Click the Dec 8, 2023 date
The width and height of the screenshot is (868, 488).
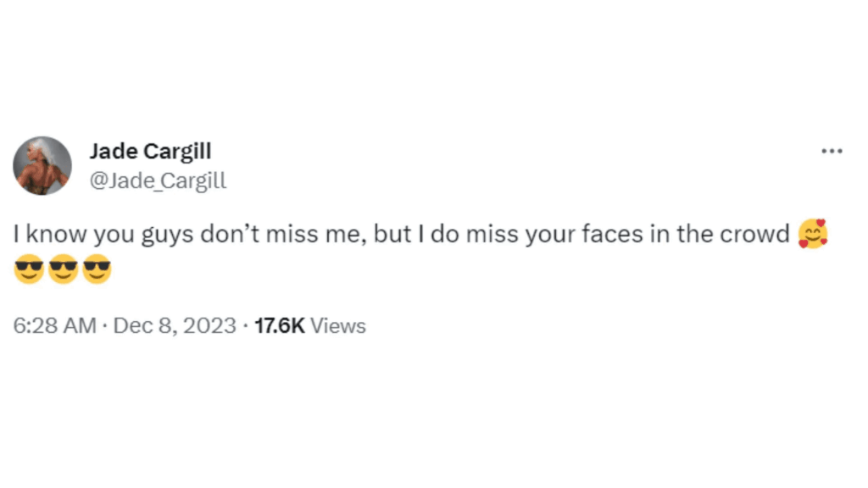[x=175, y=326]
